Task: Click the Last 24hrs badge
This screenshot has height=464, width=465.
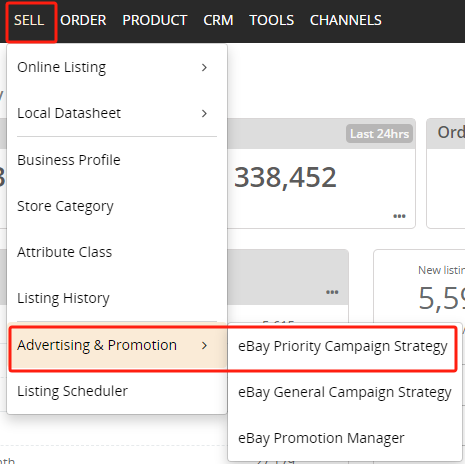Action: pos(379,134)
